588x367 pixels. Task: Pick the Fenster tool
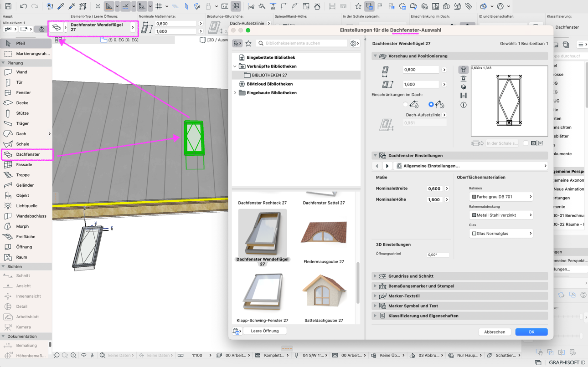coord(26,92)
